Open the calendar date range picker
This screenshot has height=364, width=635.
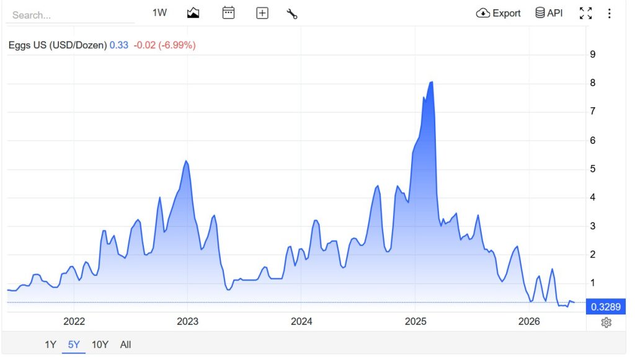click(228, 13)
